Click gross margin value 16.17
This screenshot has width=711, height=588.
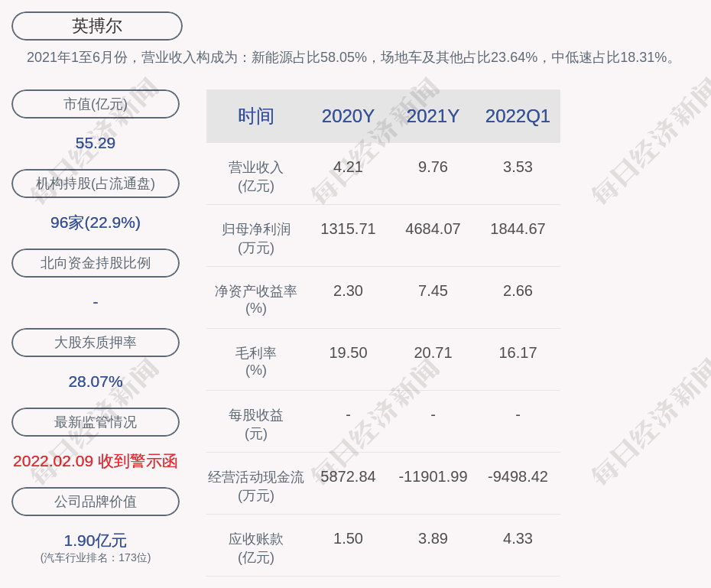(518, 352)
